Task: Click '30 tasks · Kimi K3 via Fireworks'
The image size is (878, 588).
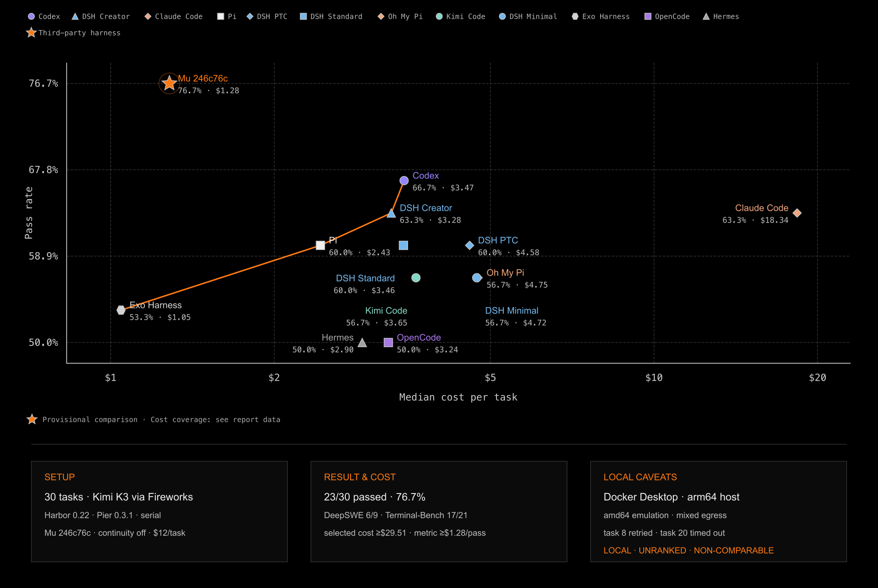Action: tap(118, 497)
